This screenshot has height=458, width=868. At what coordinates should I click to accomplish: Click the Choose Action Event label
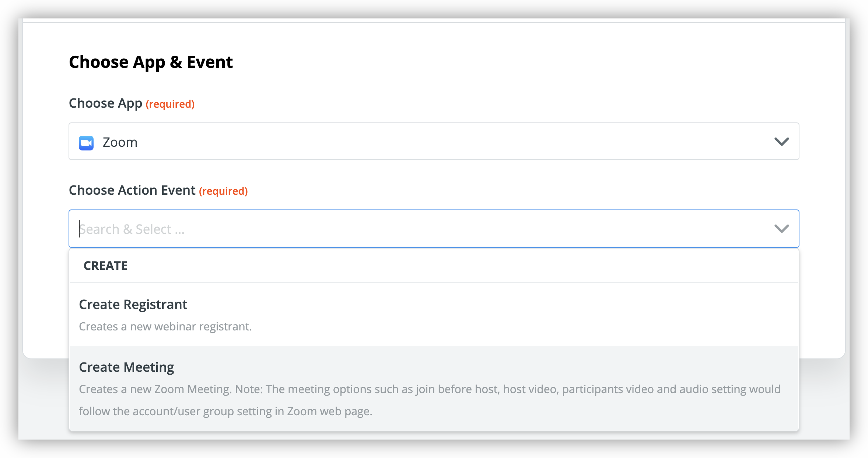[x=132, y=190]
